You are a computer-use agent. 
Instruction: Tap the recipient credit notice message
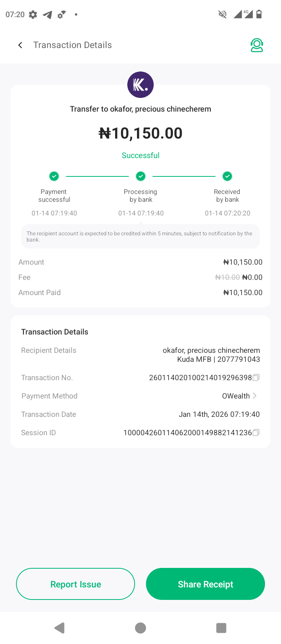[140, 237]
